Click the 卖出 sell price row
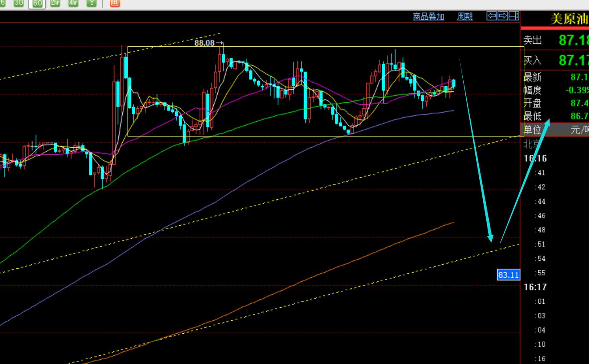 click(x=555, y=40)
